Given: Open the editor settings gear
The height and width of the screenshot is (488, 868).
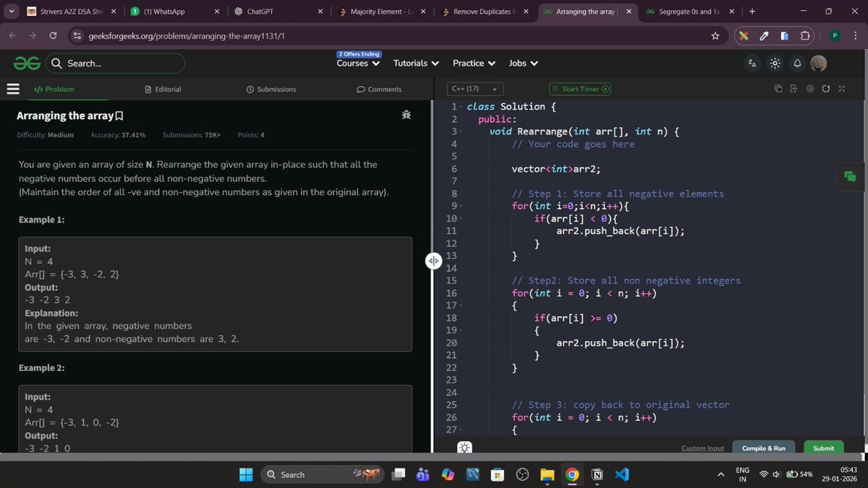Looking at the screenshot, I should tap(809, 88).
